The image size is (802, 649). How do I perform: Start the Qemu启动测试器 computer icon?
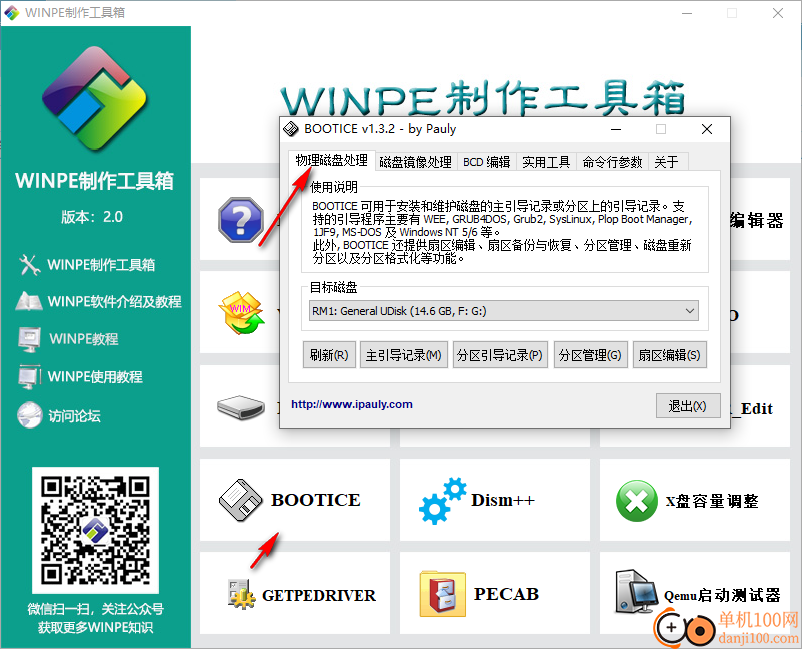coord(636,591)
